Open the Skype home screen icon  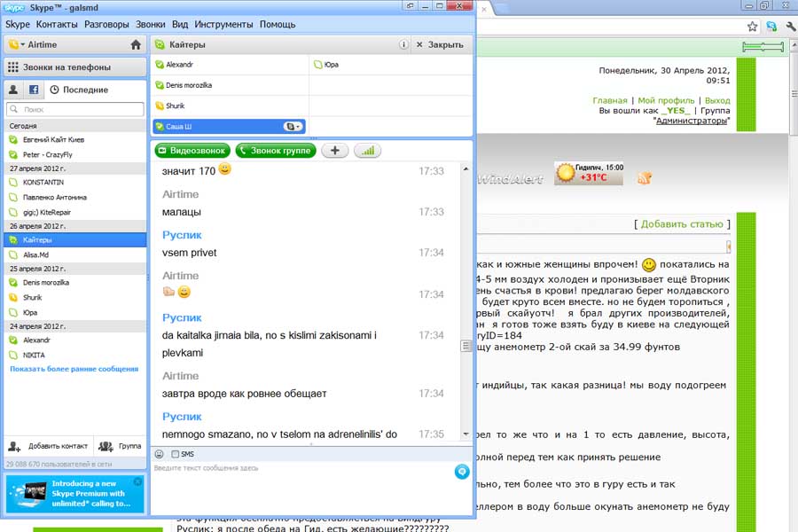point(136,45)
